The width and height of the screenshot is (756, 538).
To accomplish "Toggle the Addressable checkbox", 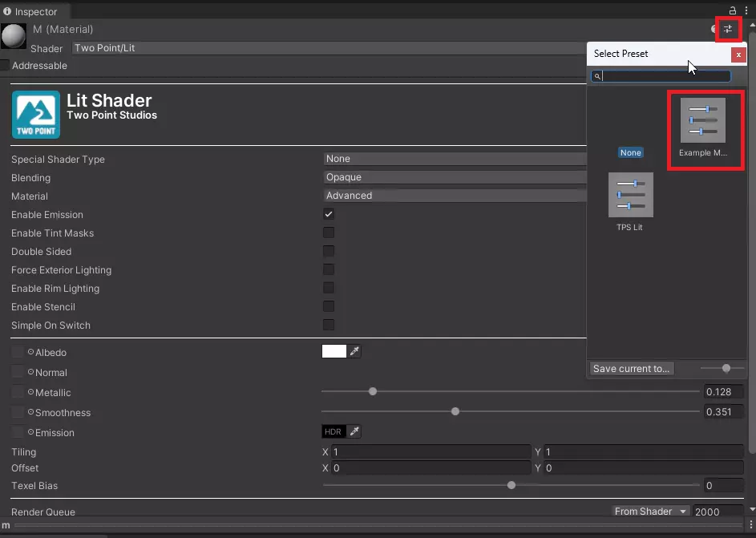I will click(5, 65).
